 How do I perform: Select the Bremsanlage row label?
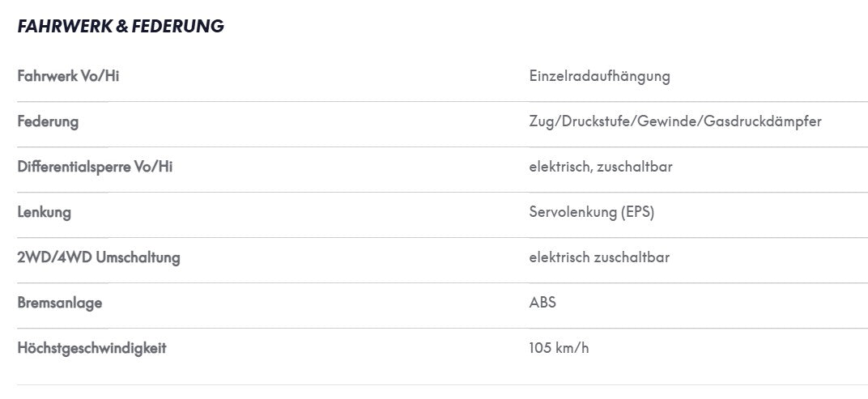tap(60, 303)
